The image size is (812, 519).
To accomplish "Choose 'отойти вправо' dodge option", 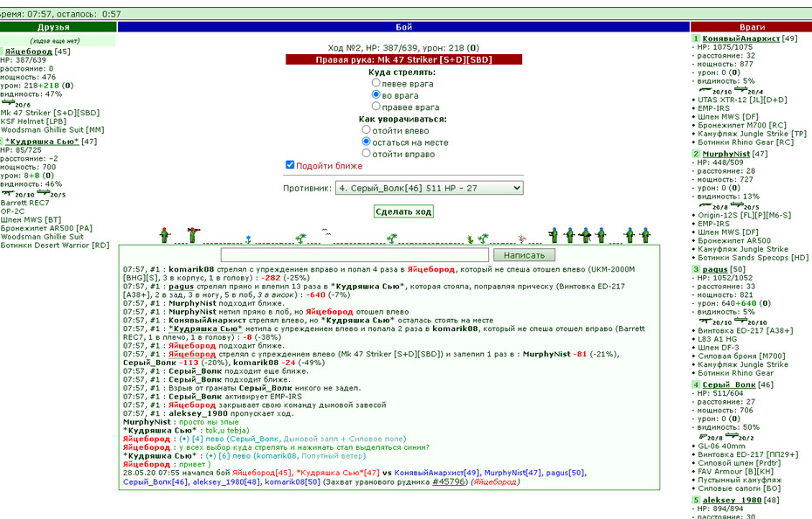I will point(366,153).
